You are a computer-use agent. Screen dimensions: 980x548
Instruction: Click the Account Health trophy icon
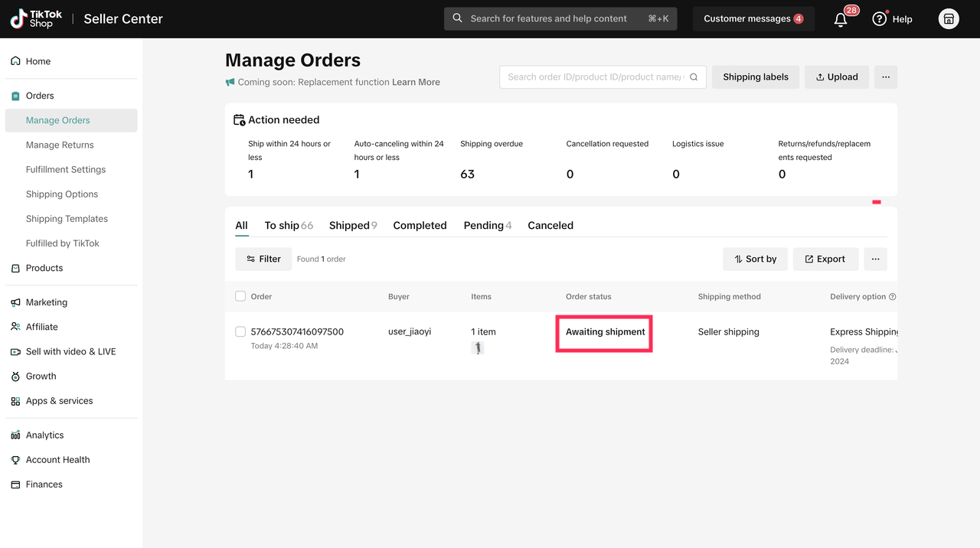(x=15, y=460)
